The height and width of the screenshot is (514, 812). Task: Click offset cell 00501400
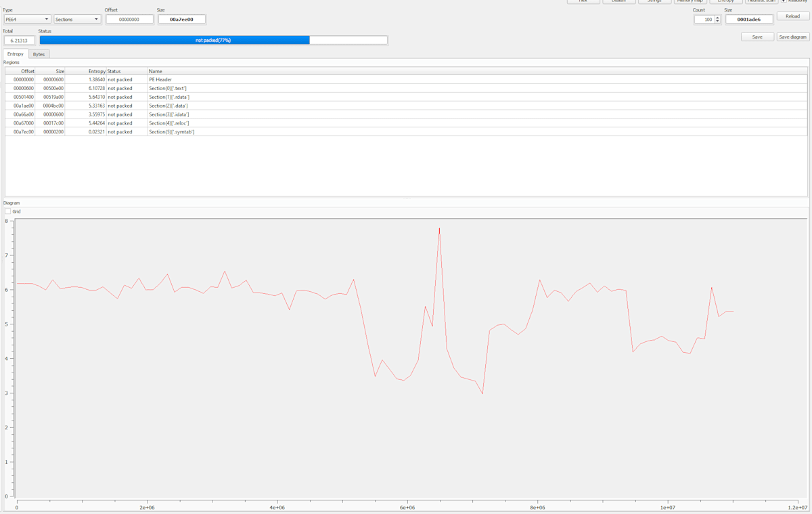coord(24,97)
